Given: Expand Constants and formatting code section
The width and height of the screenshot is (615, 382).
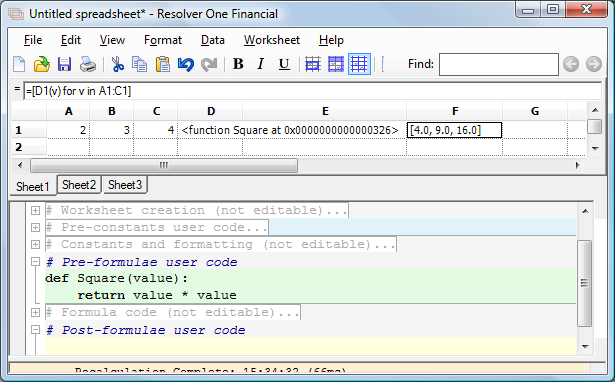Looking at the screenshot, I should (35, 244).
